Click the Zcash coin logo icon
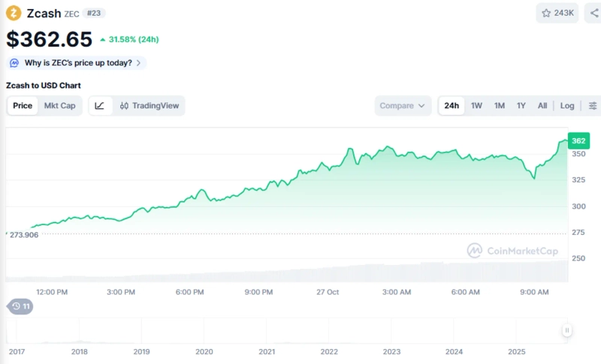601x364 pixels. pyautogui.click(x=14, y=13)
